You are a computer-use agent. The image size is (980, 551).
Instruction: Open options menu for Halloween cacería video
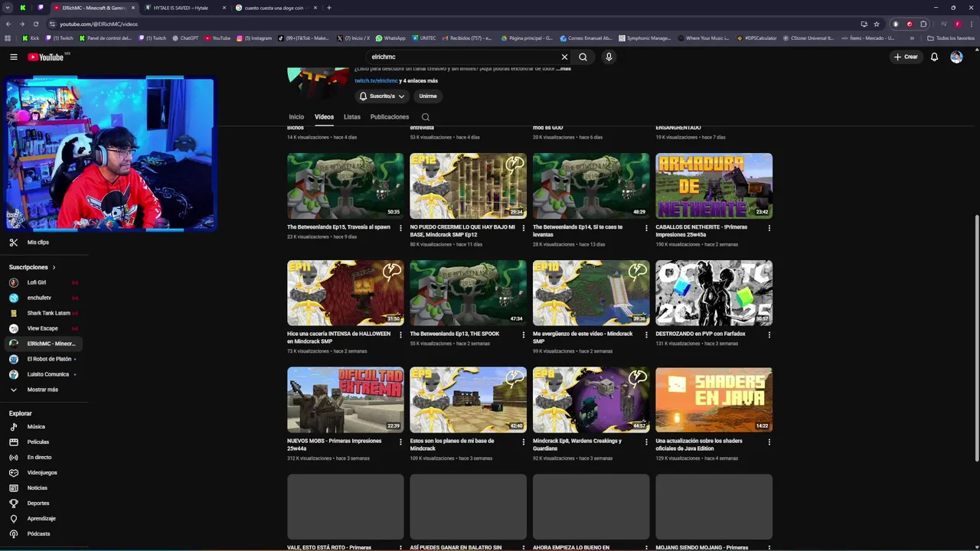[x=400, y=334]
